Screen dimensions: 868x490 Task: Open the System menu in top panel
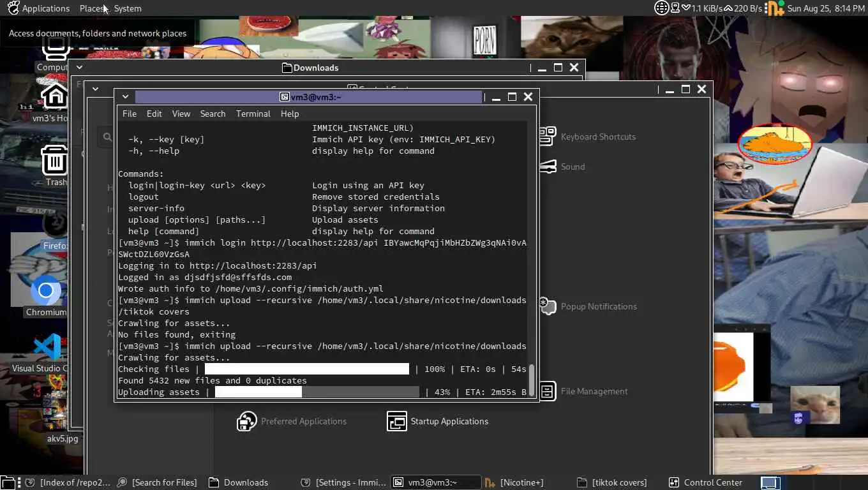click(128, 8)
